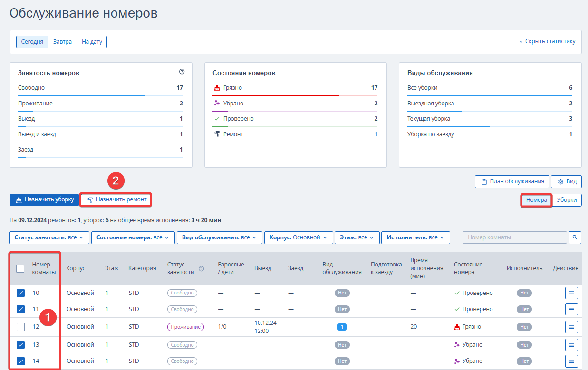Open action menu icon for room 10

[571, 293]
